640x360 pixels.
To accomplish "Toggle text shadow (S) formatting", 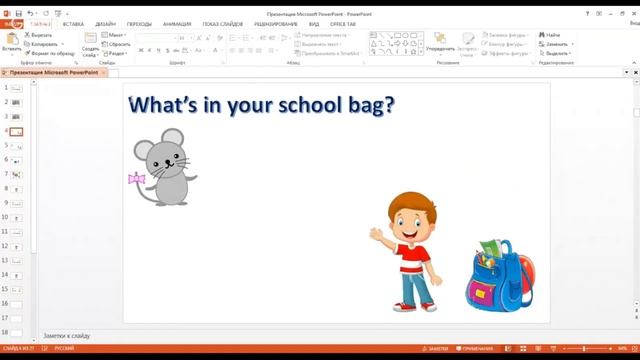I will 167,50.
